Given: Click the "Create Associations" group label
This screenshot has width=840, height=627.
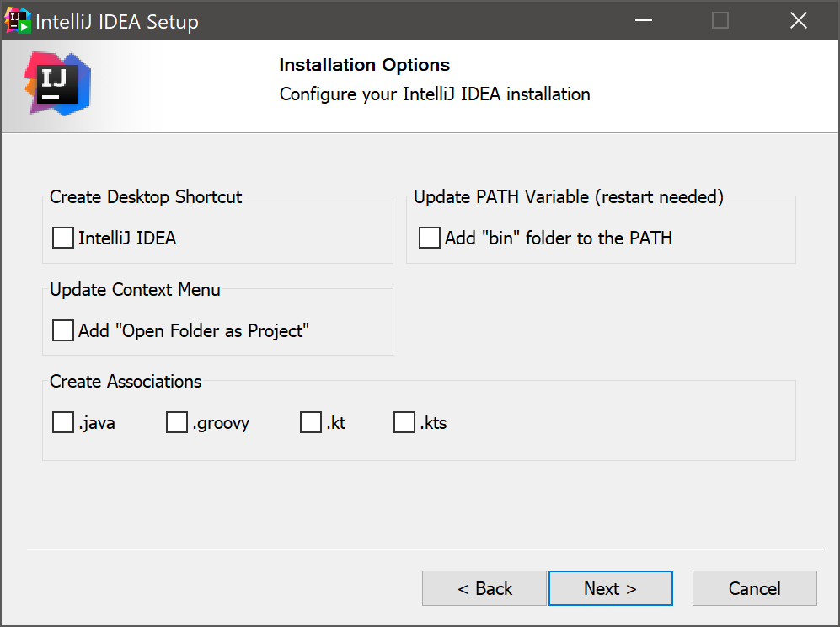Looking at the screenshot, I should coord(126,382).
